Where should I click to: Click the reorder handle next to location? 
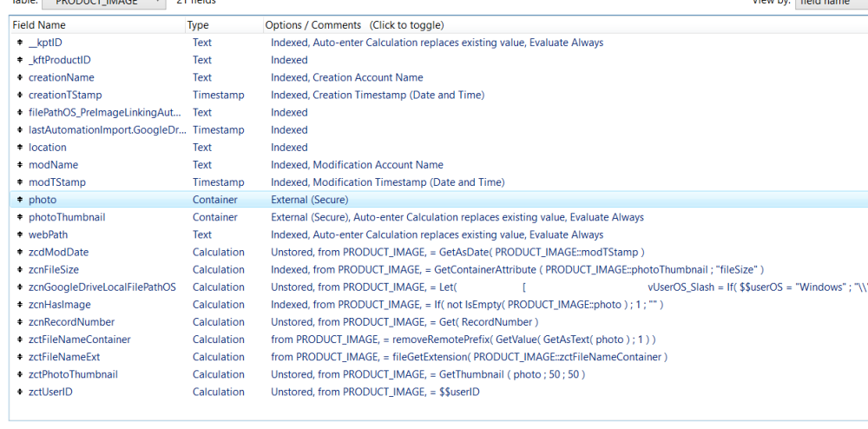pos(19,148)
